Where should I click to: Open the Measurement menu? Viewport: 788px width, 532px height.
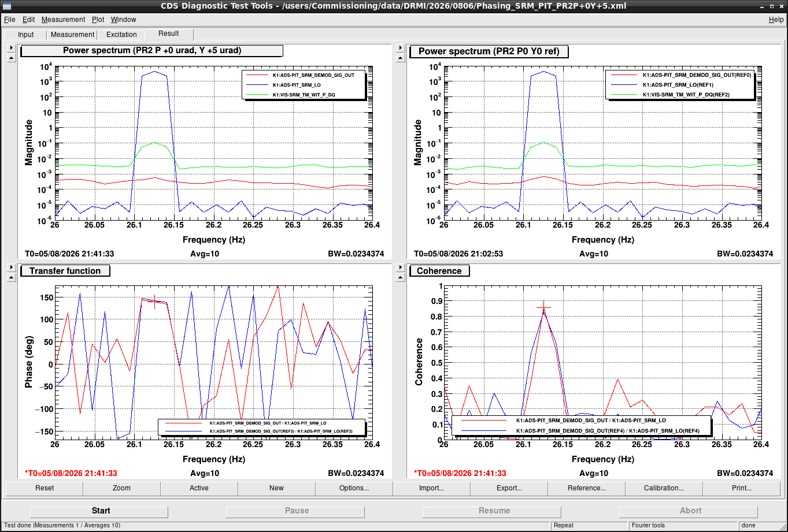coord(63,20)
